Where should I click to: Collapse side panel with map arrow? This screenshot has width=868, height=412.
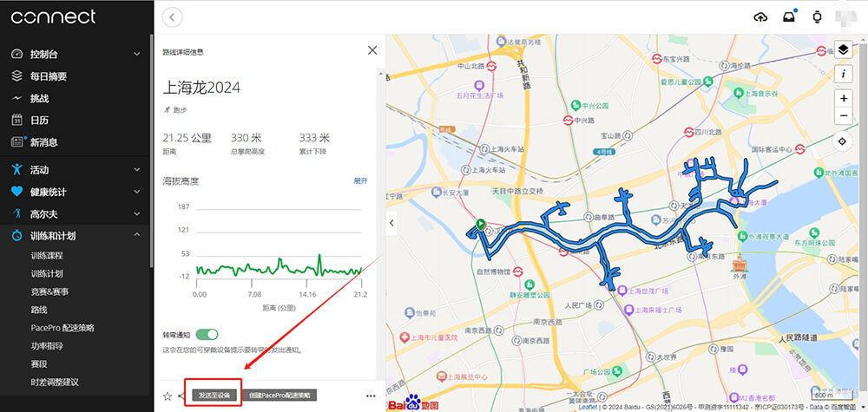[x=391, y=223]
